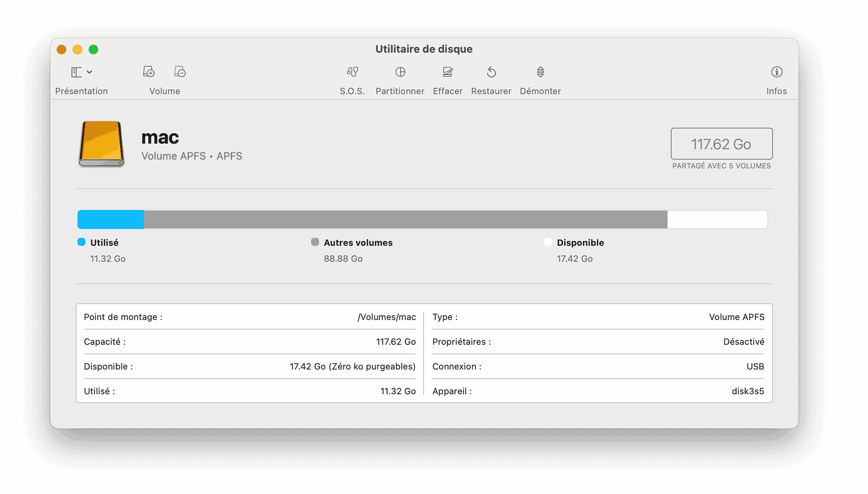Open the Présentation sidebar view icon
The width and height of the screenshot is (868, 494).
[77, 72]
